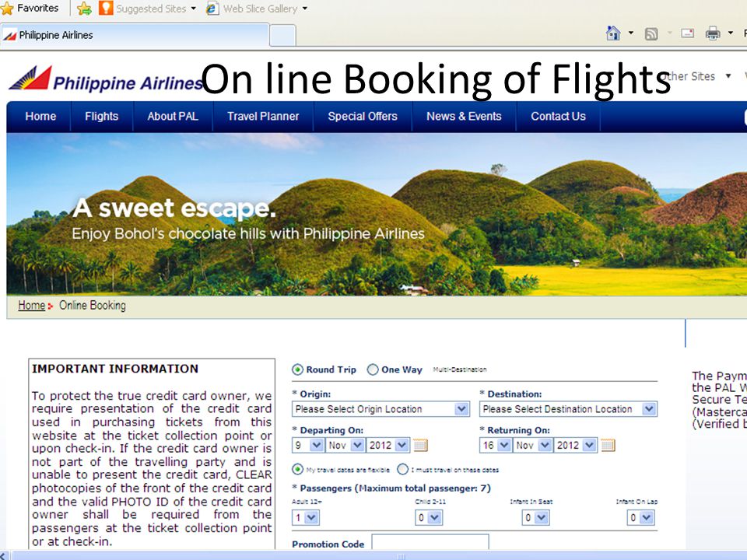Click the 'A sweet escape.' banner headline
Viewport: 747px width, 560px height.
click(x=174, y=208)
